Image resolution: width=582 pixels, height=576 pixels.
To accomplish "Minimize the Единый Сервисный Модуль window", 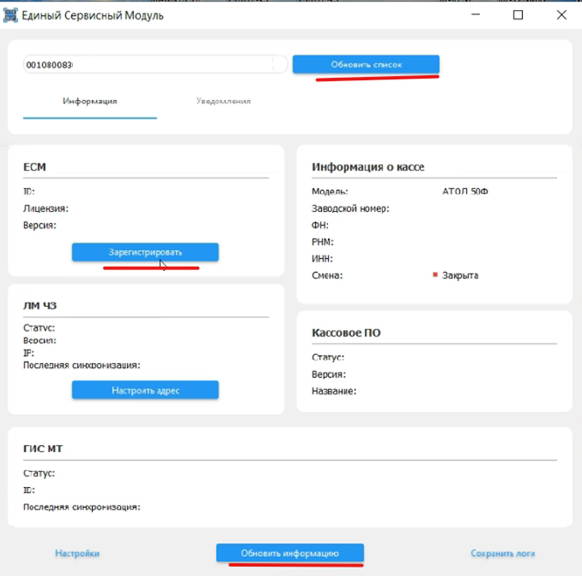I will 475,15.
